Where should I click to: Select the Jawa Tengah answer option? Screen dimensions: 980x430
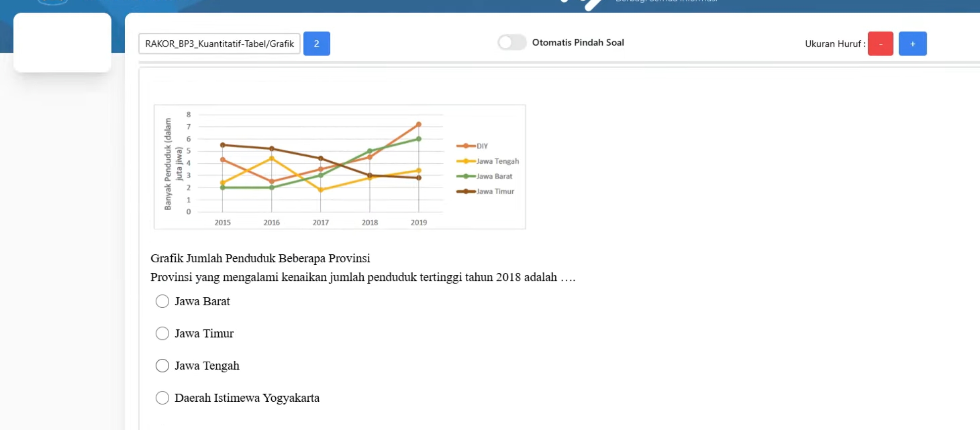162,365
